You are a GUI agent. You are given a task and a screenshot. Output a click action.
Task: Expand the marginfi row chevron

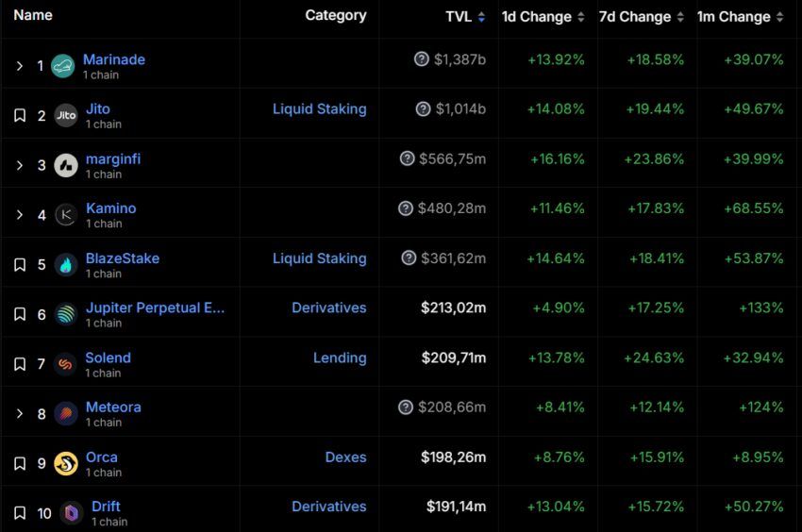[x=20, y=165]
